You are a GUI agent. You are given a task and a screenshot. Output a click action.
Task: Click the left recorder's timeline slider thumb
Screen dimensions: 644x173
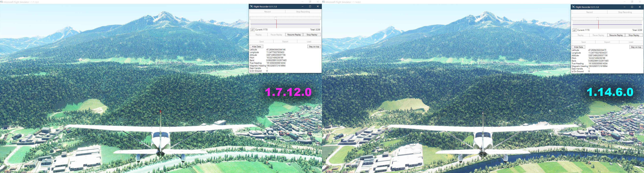[276, 18]
